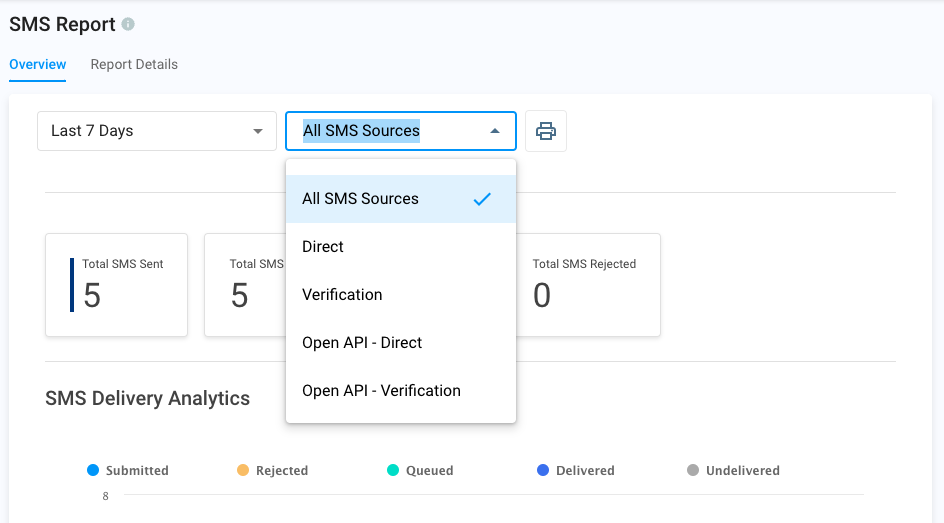Click the Total SMS Sent card
944x523 pixels.
pyautogui.click(x=116, y=285)
